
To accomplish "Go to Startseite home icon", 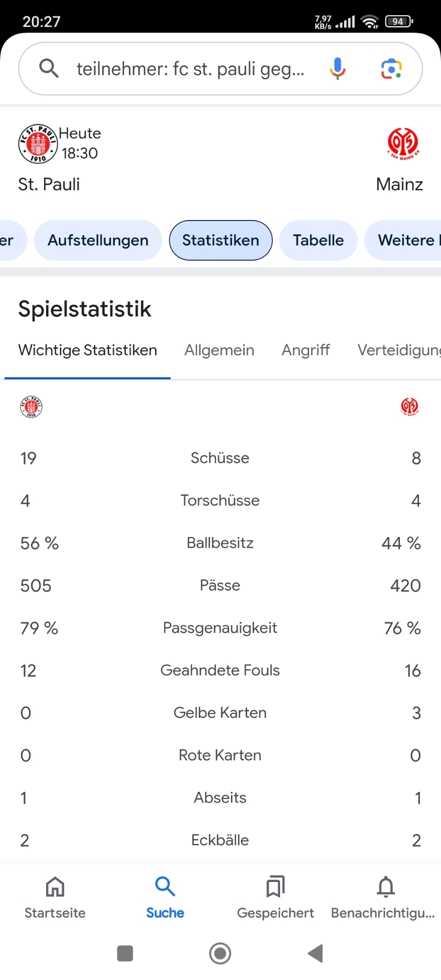I will pos(55,887).
